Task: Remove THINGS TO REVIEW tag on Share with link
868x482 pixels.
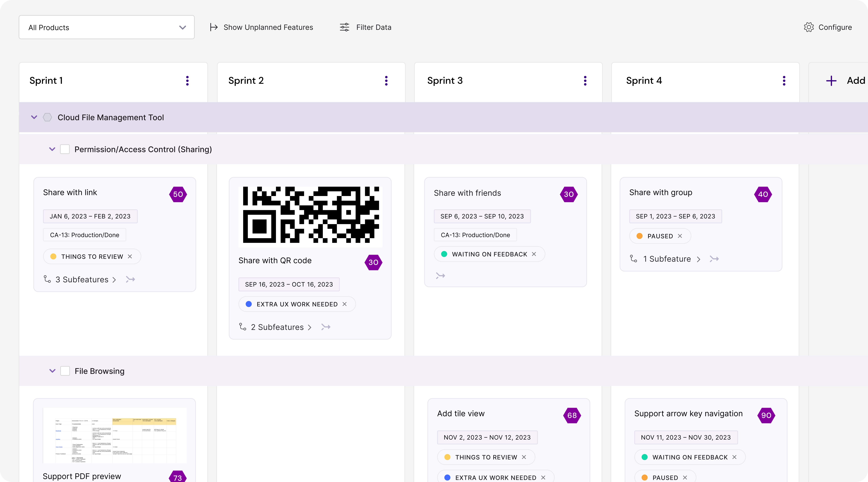Action: pos(130,257)
